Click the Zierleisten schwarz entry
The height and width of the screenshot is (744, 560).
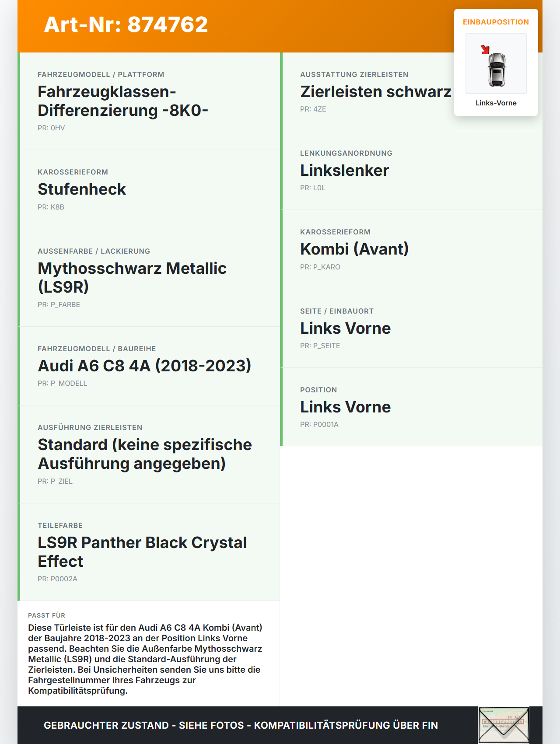[x=375, y=92]
